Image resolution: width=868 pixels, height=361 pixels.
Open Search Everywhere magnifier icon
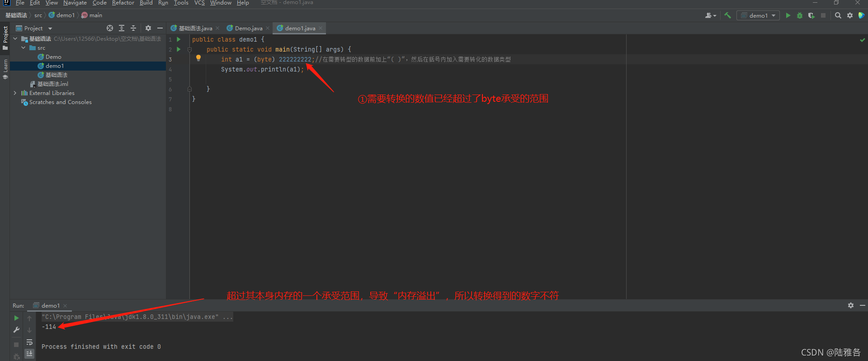tap(838, 15)
